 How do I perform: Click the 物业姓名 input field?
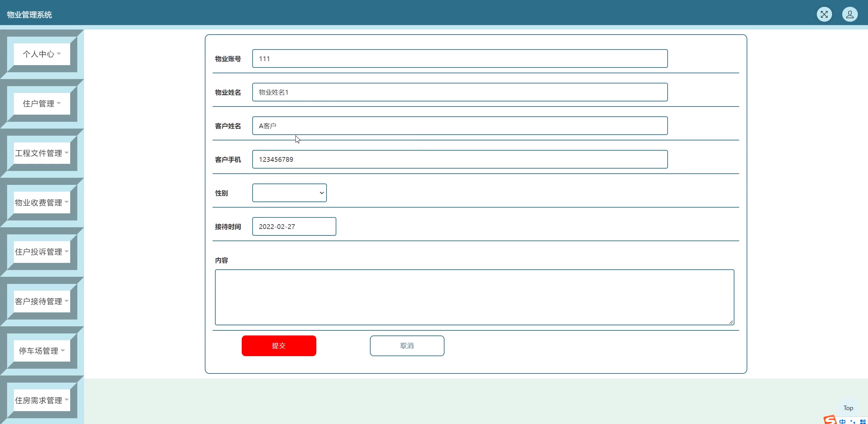coord(460,92)
